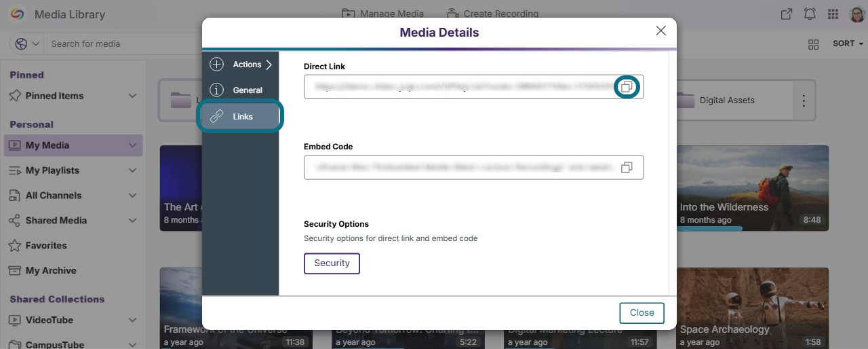The width and height of the screenshot is (868, 349).
Task: Open the search scope globe dropdown
Action: pyautogui.click(x=27, y=43)
